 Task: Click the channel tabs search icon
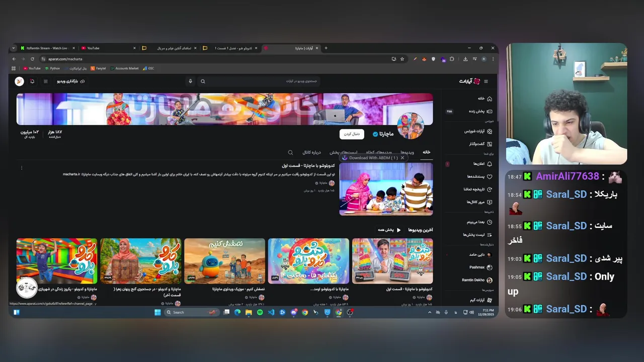coord(290,152)
